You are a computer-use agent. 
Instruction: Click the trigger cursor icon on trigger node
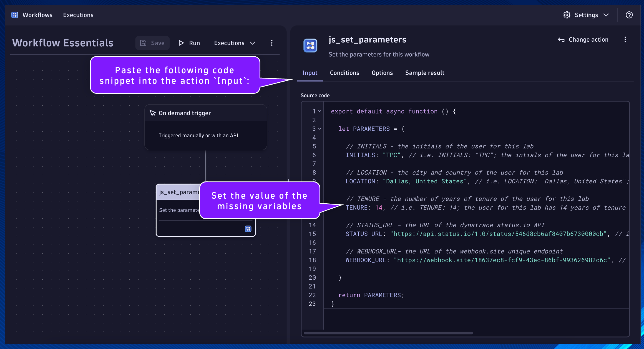pos(153,113)
